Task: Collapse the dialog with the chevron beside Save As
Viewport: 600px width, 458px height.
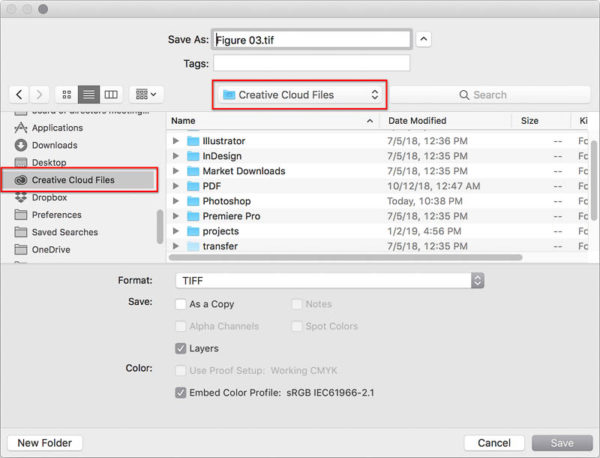Action: coord(424,39)
